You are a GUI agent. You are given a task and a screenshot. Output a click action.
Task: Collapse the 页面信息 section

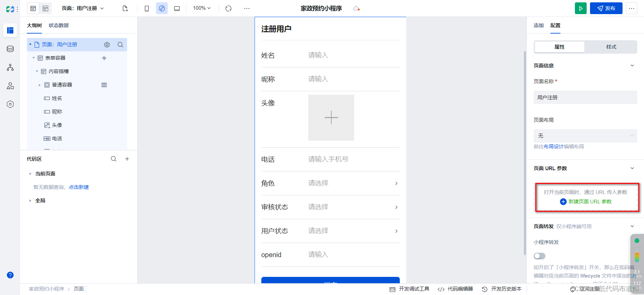[x=632, y=66]
